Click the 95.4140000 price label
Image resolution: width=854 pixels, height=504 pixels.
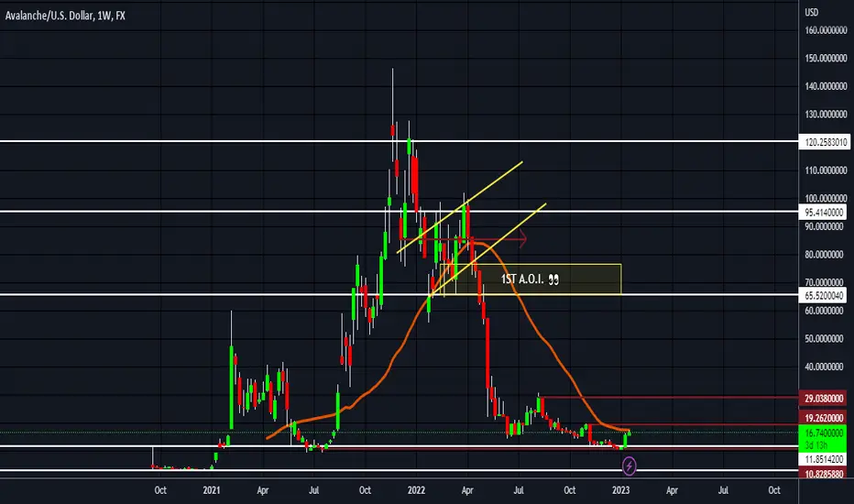[x=824, y=213]
